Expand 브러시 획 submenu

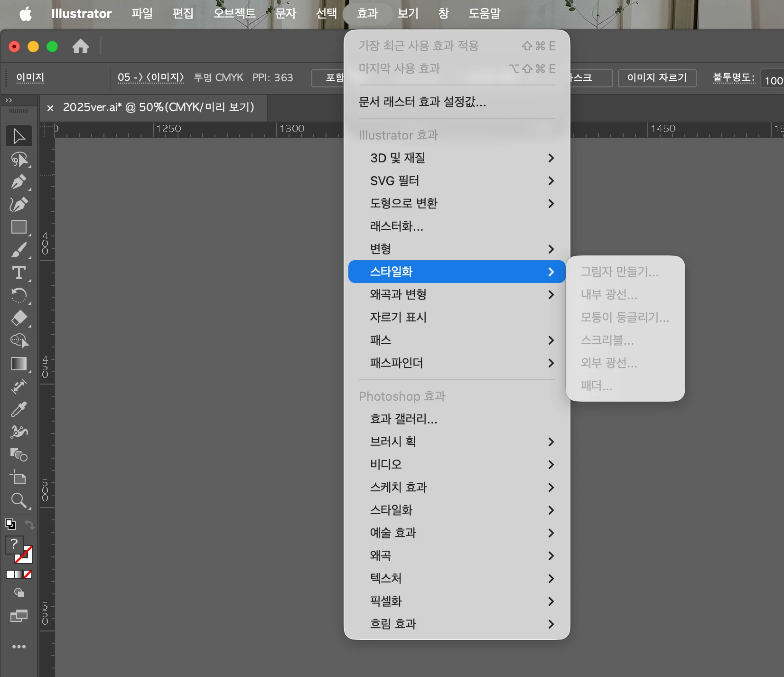457,442
